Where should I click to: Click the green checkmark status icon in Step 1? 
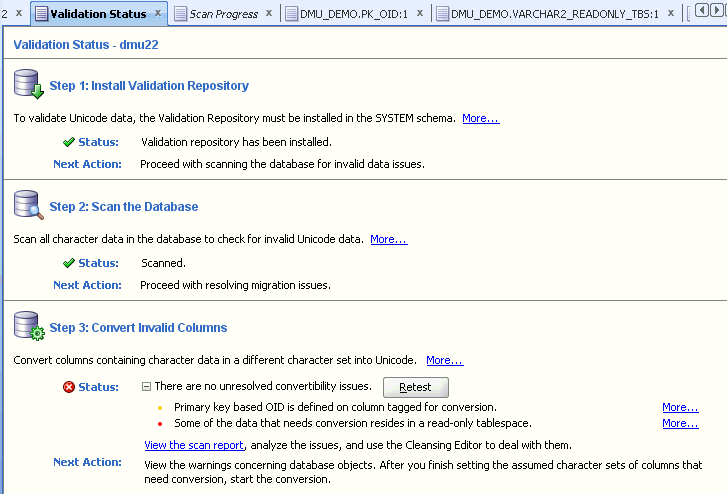pos(69,142)
